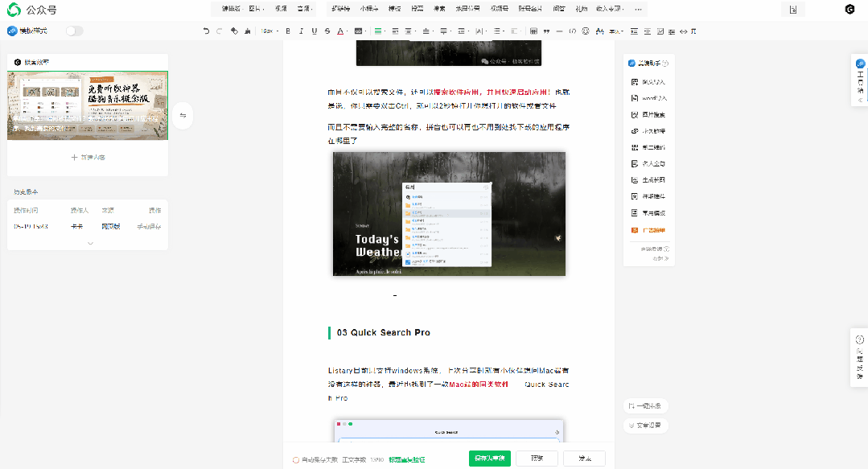This screenshot has height=469, width=868.
Task: Insert a formula using the pi icon
Action: [693, 31]
